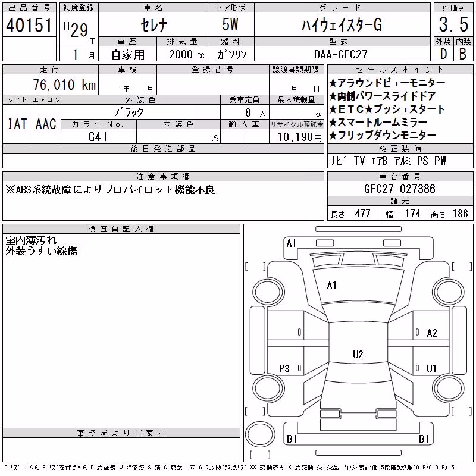
Task: Click the A1 mark on the hood
Action: tap(331, 286)
